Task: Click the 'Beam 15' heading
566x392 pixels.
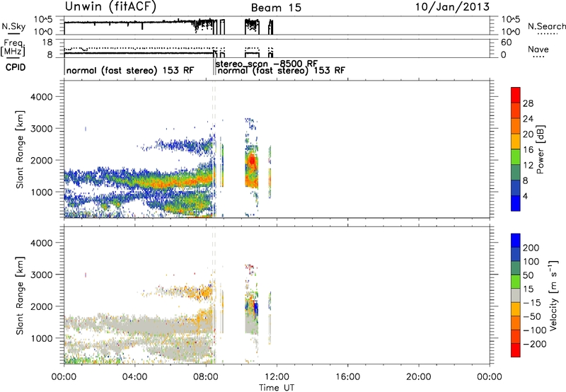Action: click(x=276, y=8)
